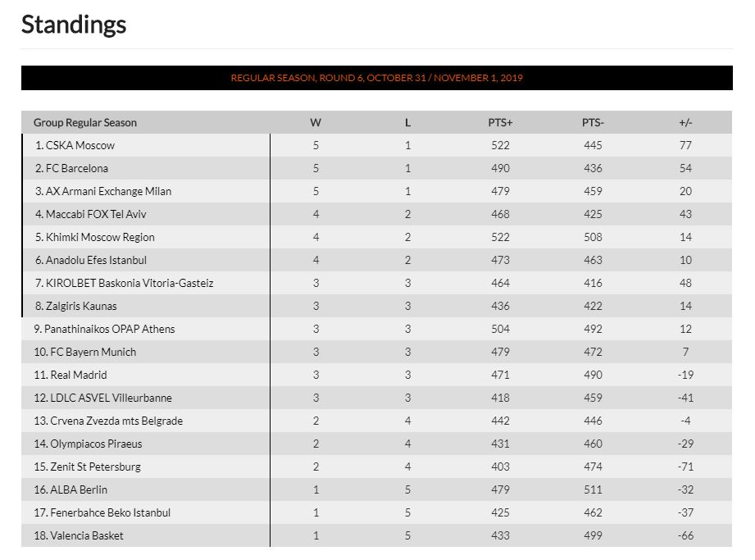The height and width of the screenshot is (560, 755).
Task: Click FC Bayern Munich team name
Action: click(93, 352)
